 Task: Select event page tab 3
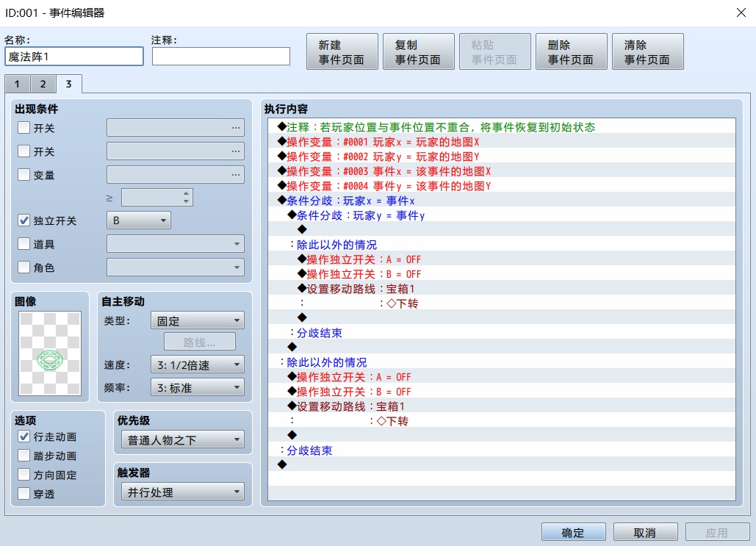click(68, 84)
